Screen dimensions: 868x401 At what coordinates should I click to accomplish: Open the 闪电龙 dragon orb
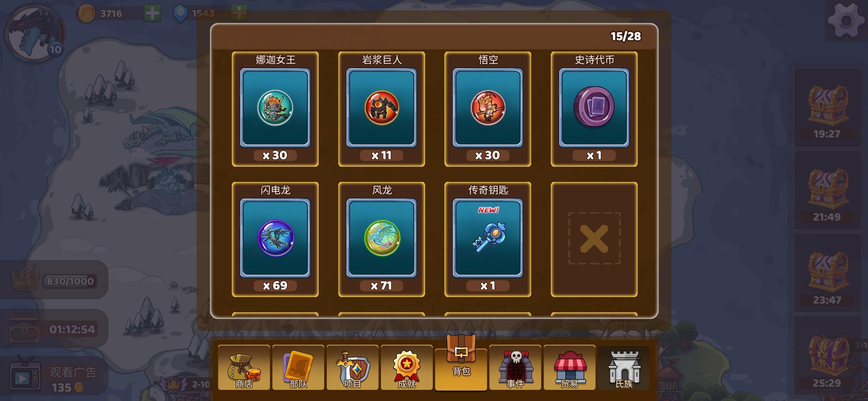tap(275, 239)
